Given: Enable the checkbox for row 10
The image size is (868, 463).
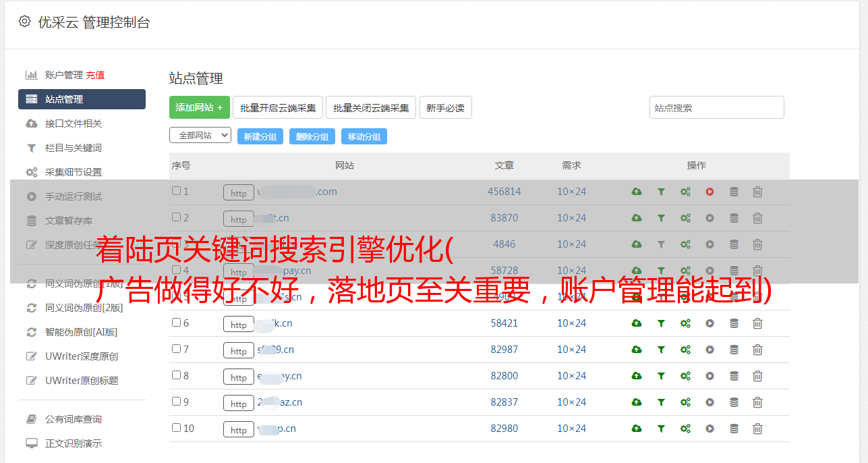Looking at the screenshot, I should coord(176,428).
